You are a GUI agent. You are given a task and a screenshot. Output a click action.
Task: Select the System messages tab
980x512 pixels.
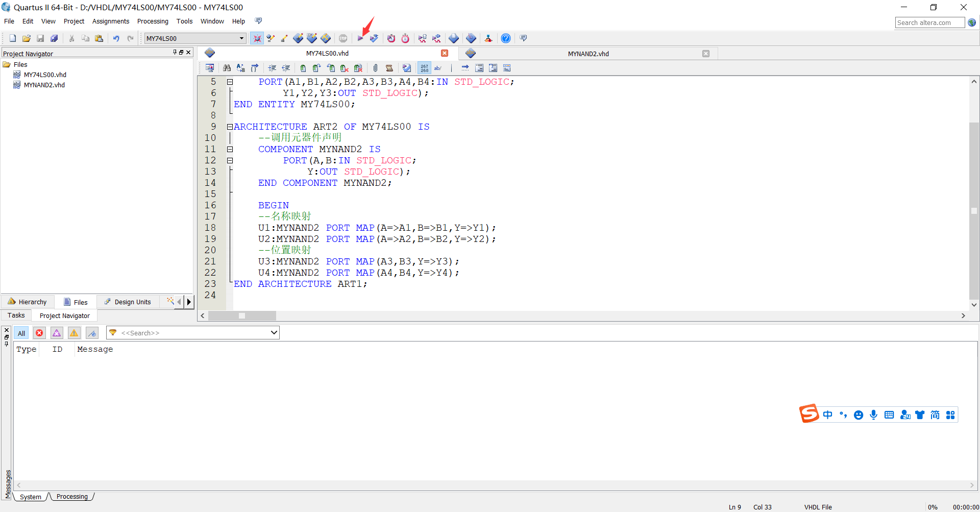[31, 497]
